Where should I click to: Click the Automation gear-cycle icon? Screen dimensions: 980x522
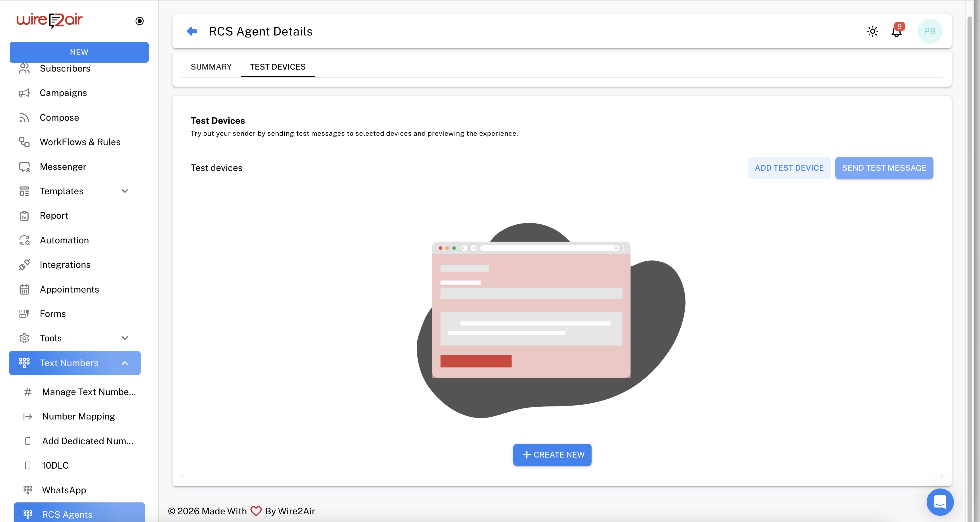(24, 241)
